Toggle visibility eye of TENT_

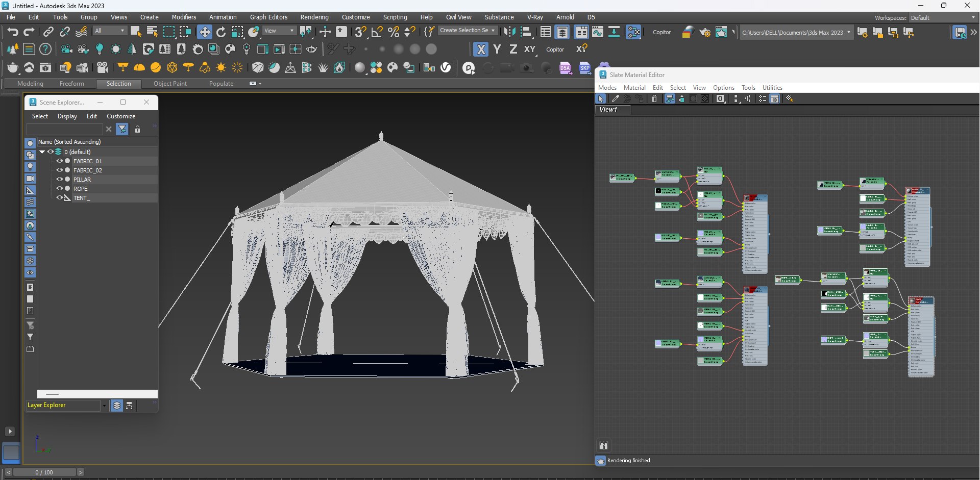(x=60, y=197)
